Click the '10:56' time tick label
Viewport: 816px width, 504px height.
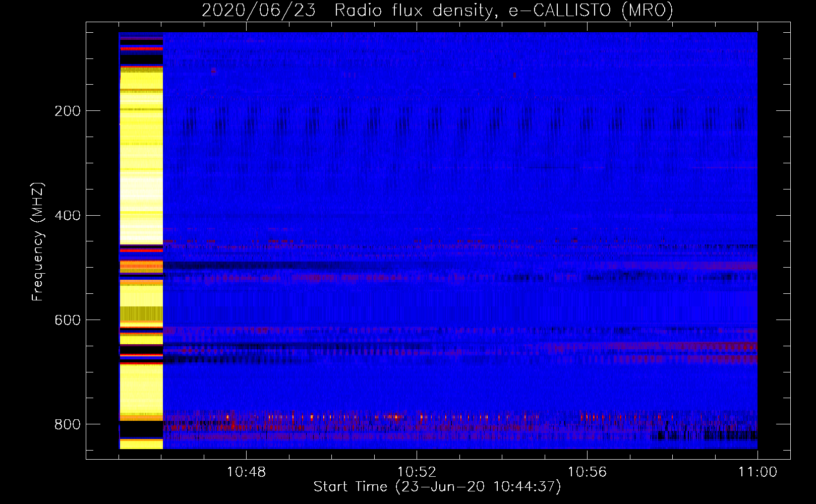pyautogui.click(x=587, y=472)
